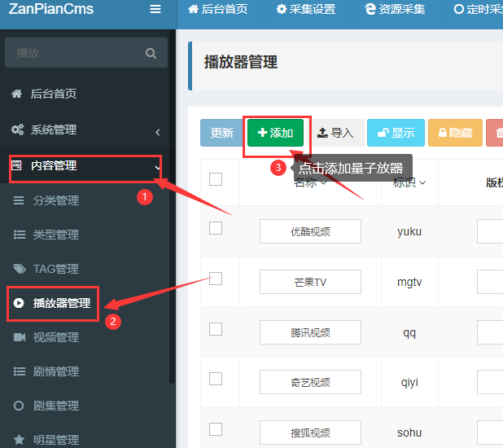Tick the checkbox for 腾讯视频 row
Image resolution: width=503 pixels, height=448 pixels.
tap(216, 329)
